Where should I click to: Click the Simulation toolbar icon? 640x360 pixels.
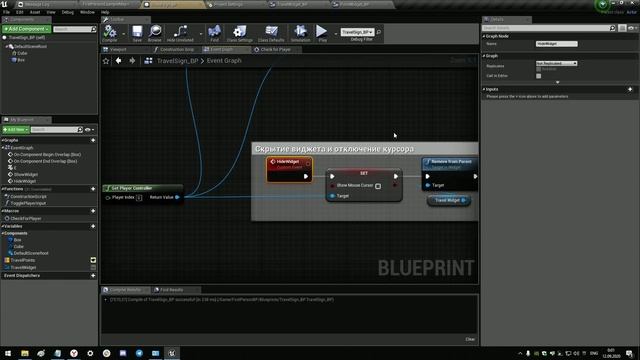tap(300, 33)
